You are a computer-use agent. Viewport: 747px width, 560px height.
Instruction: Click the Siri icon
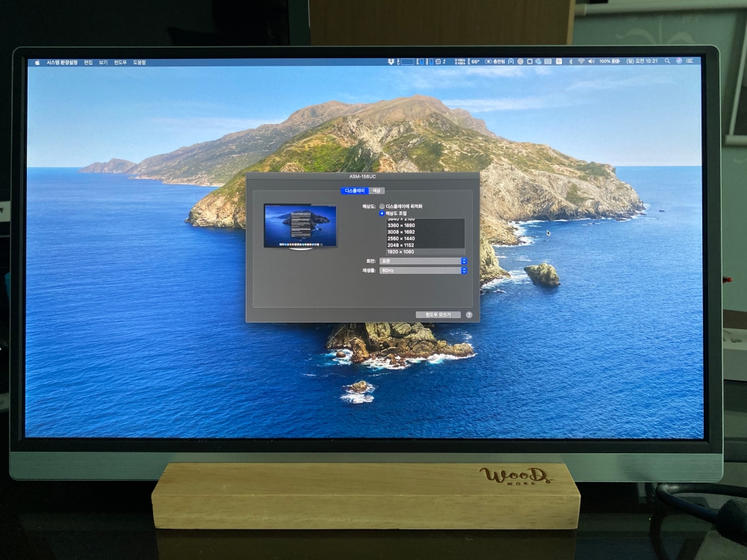coord(679,61)
